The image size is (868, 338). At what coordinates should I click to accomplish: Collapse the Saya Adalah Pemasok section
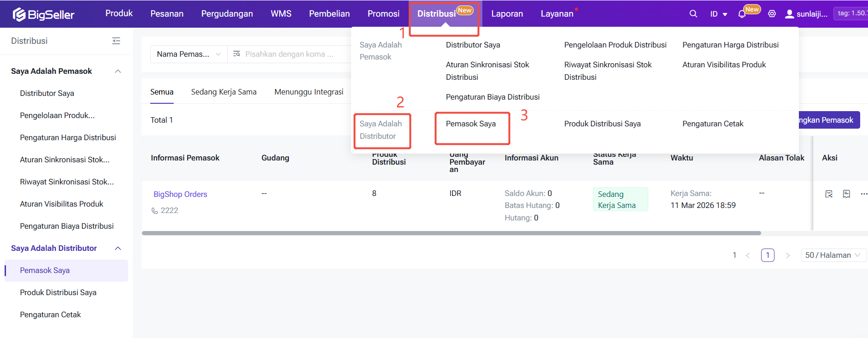118,71
